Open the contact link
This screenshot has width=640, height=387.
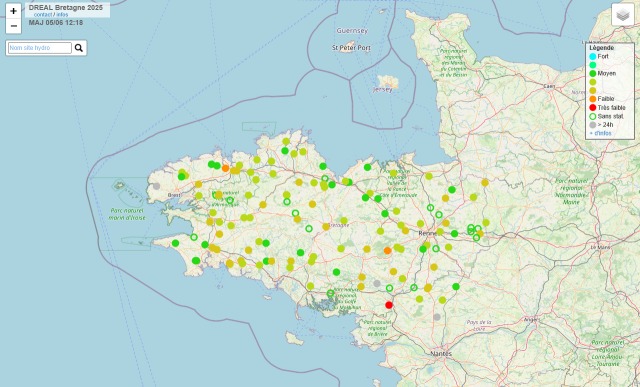(43, 15)
